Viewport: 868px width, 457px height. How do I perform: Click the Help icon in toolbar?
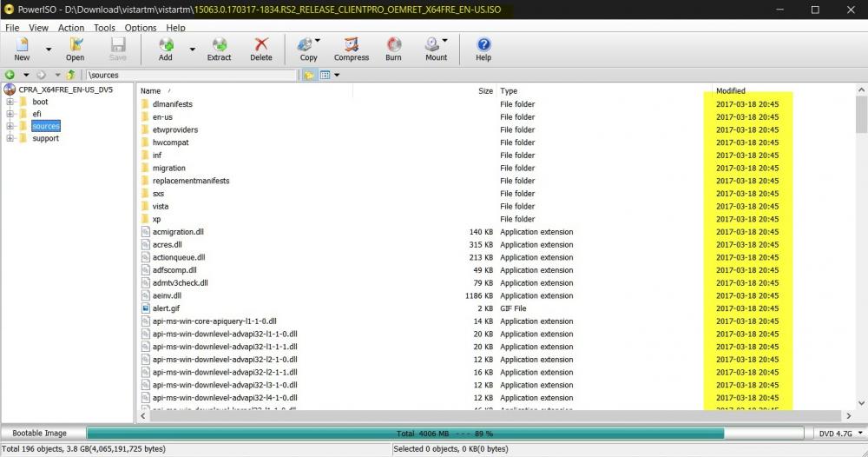483,48
